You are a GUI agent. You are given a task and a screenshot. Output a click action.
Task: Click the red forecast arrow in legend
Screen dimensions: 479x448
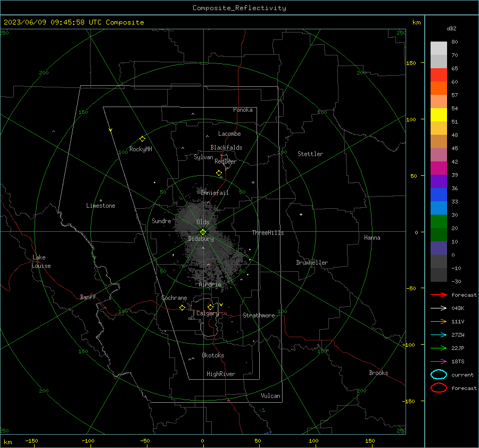439,295
